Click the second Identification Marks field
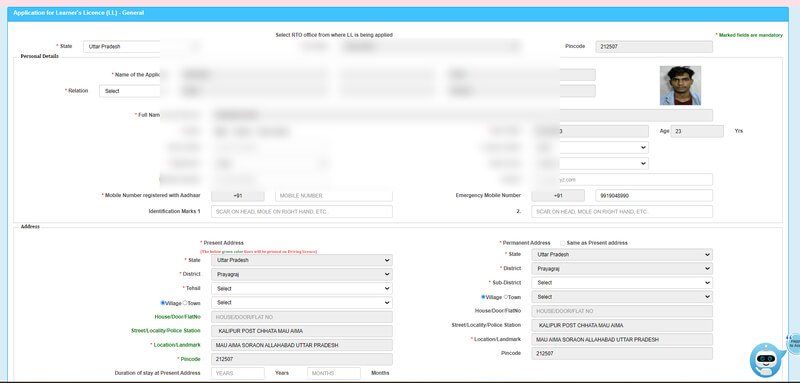This screenshot has width=800, height=383. coord(622,212)
